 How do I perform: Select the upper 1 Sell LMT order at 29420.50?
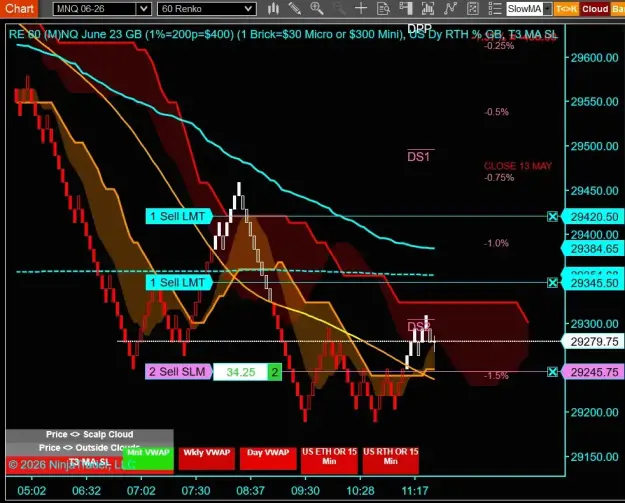click(x=178, y=216)
